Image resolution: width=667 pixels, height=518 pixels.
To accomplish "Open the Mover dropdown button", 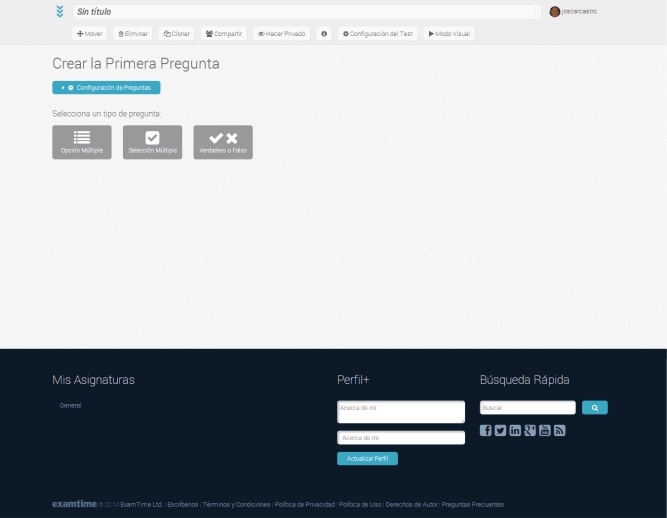I will tap(90, 34).
